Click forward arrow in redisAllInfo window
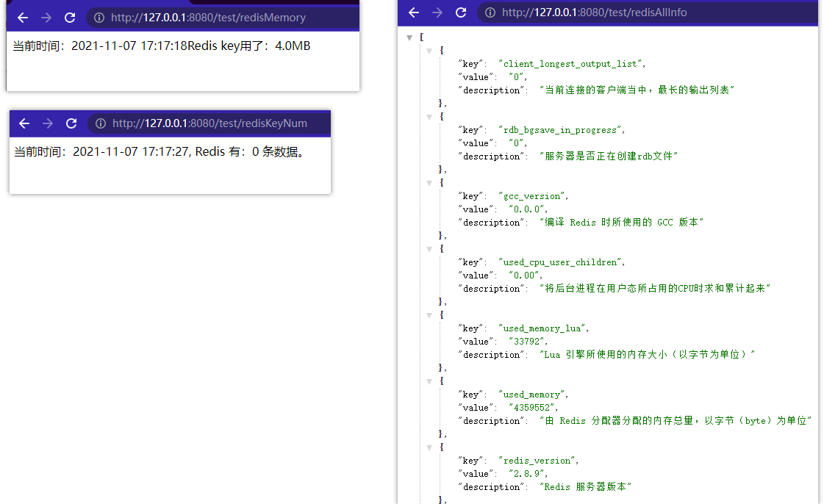 pos(437,12)
